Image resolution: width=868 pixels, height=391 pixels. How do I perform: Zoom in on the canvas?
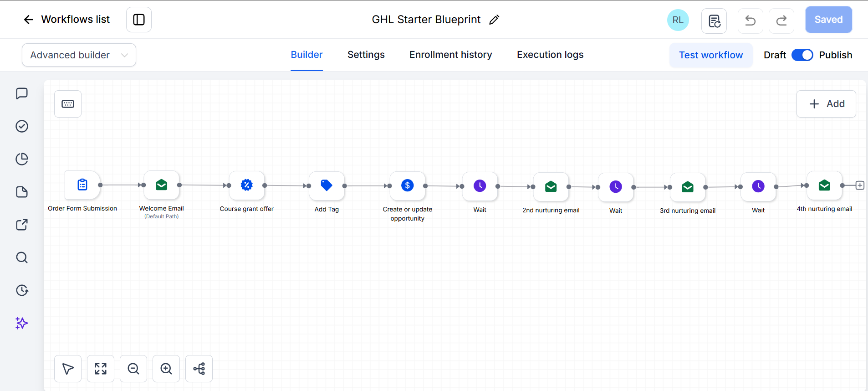(166, 369)
